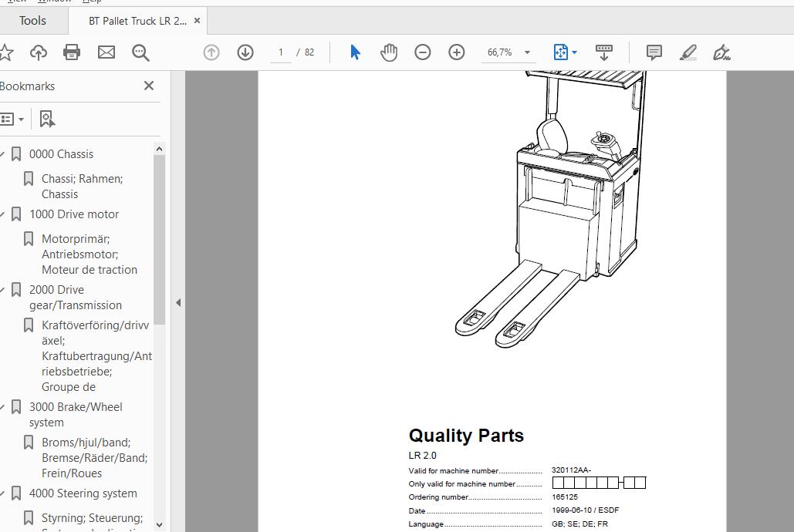Collapse the 0000 Chassis bookmark branch

[x=2, y=154]
